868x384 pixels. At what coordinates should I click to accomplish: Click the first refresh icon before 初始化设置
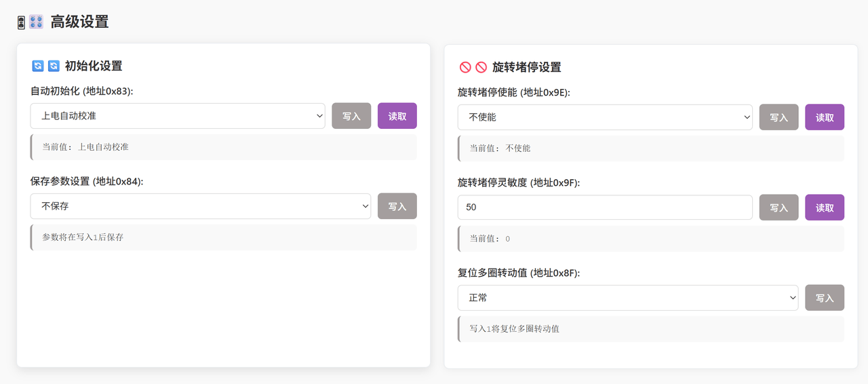click(x=38, y=66)
